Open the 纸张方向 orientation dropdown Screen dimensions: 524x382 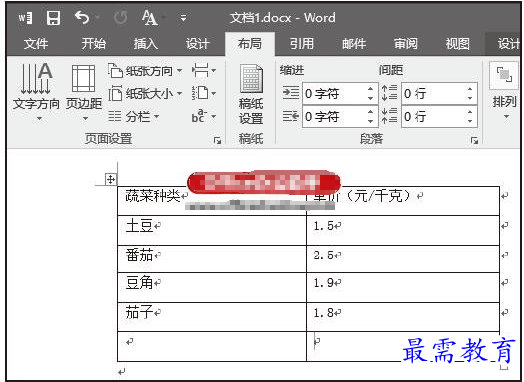pyautogui.click(x=145, y=71)
